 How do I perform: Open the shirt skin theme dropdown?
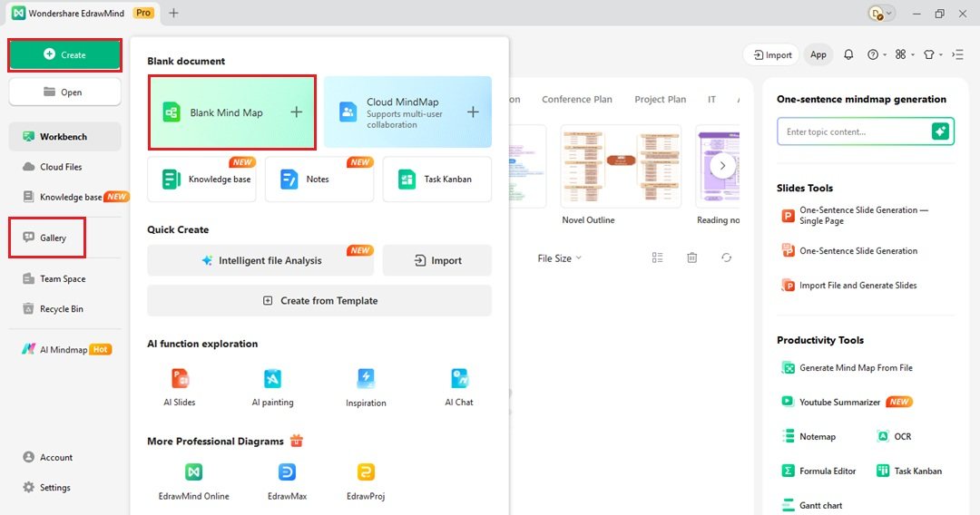click(x=933, y=55)
